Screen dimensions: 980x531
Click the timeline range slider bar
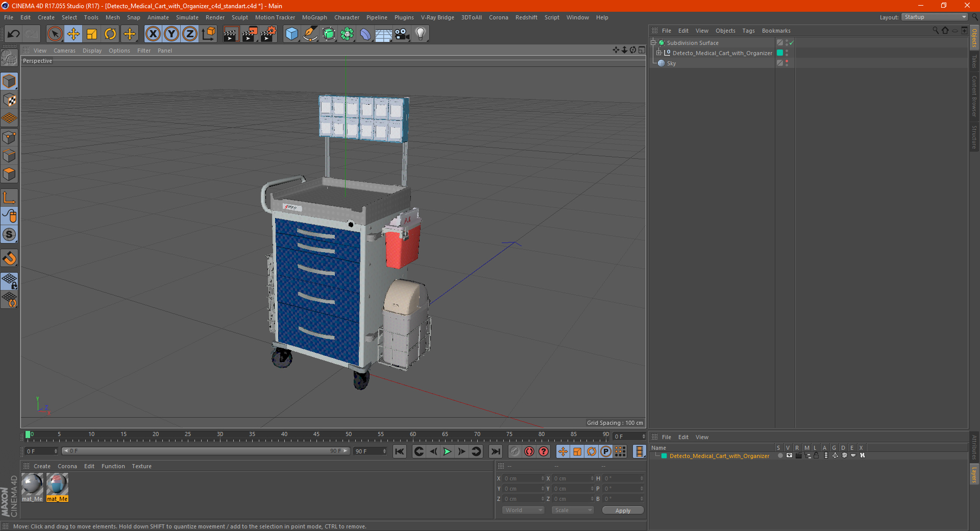pos(206,451)
